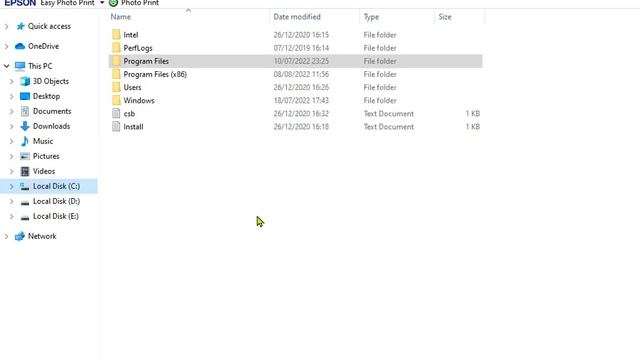Viewport: 640px width, 360px height.
Task: Click the Users File folder type cell
Action: (x=380, y=87)
